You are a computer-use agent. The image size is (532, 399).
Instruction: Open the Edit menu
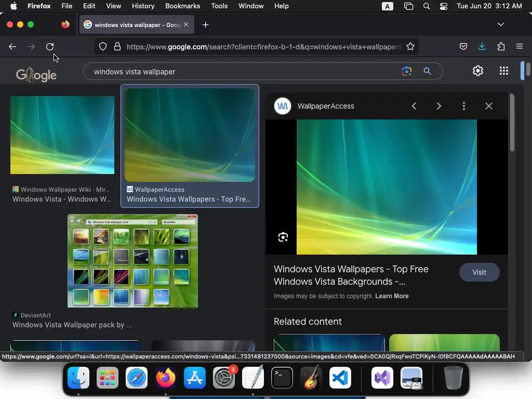(x=89, y=6)
